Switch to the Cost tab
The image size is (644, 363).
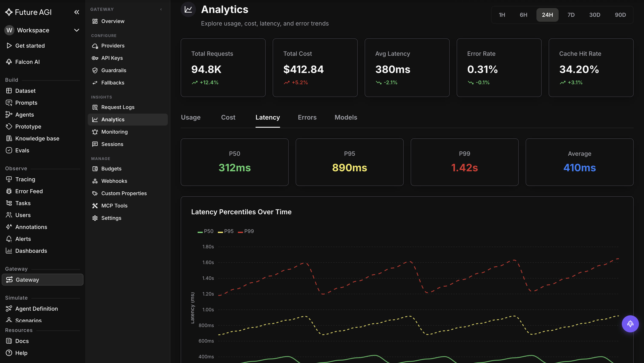point(228,117)
